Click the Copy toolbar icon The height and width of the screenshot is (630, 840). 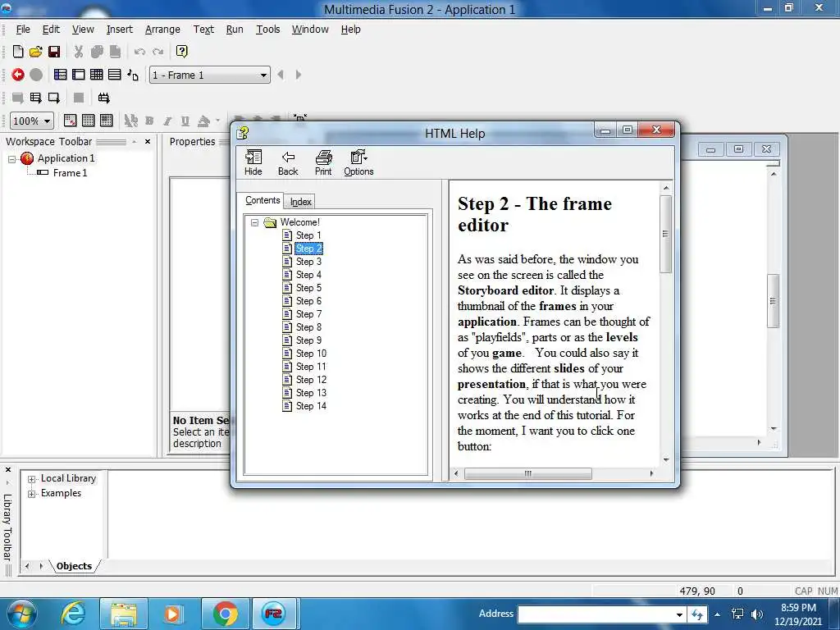97,52
